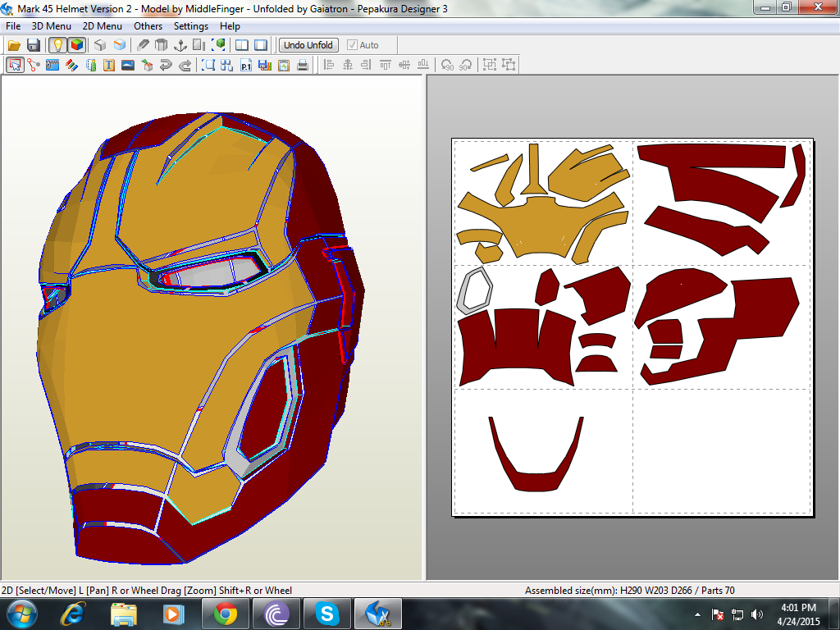
Task: Click the blue zipper-edge tool icon
Action: pos(52,66)
